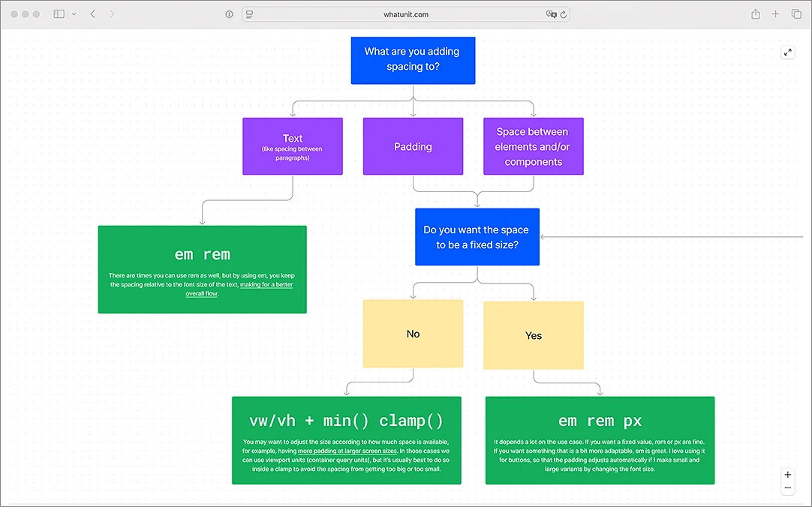The image size is (812, 507).
Task: Reload the page
Action: click(x=564, y=14)
